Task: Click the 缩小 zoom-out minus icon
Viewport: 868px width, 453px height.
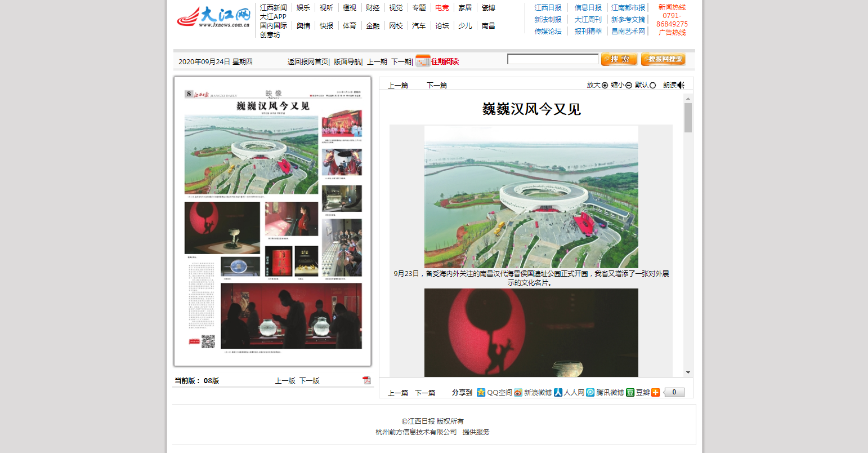Action: pos(629,85)
